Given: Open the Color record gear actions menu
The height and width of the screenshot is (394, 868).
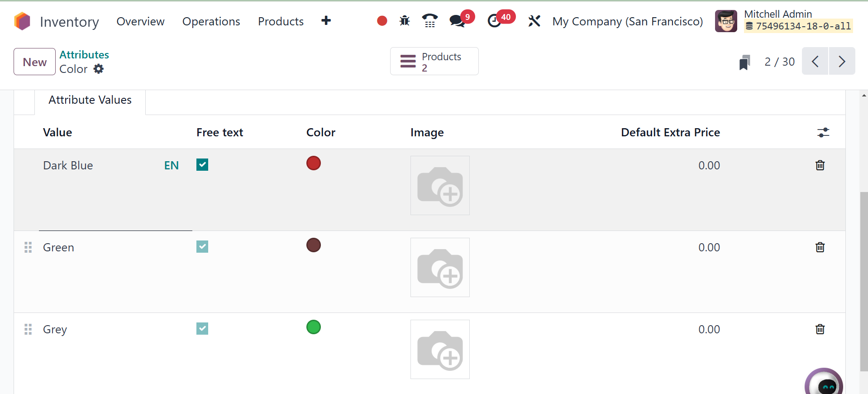Looking at the screenshot, I should pyautogui.click(x=99, y=69).
